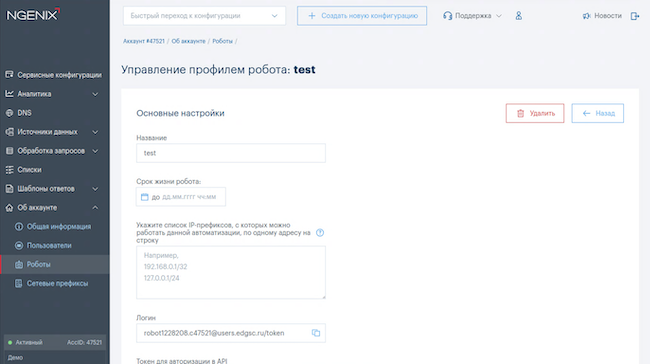Screen dimensions: 650x364
Task: Click the Основные настройки heading
Action: [x=180, y=113]
